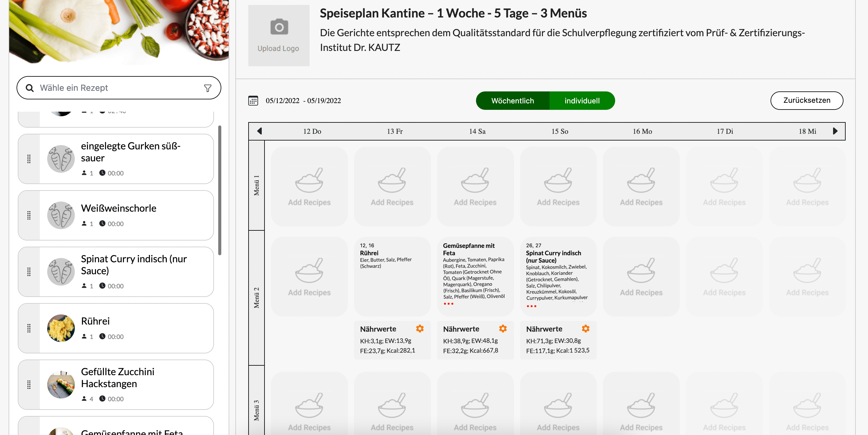Add recipe to Menü 2 on 18 Mi
This screenshot has height=435, width=868.
(x=807, y=277)
